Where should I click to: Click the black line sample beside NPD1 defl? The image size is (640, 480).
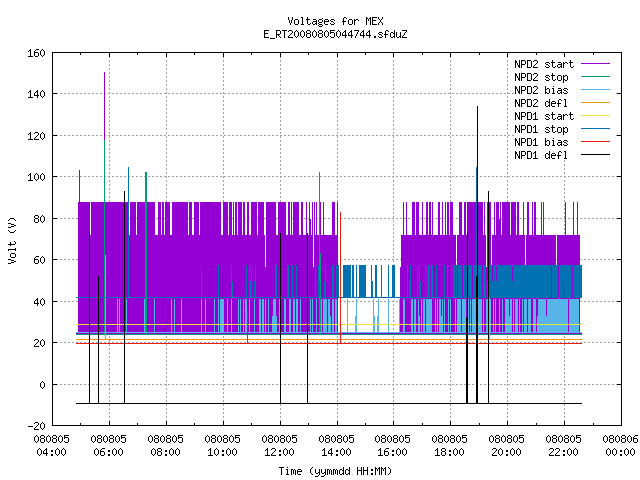point(595,155)
